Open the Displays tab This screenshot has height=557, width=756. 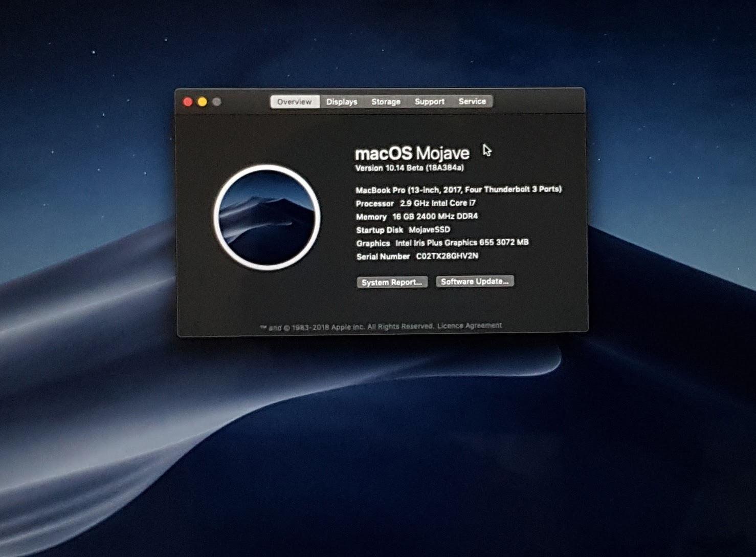pos(342,102)
